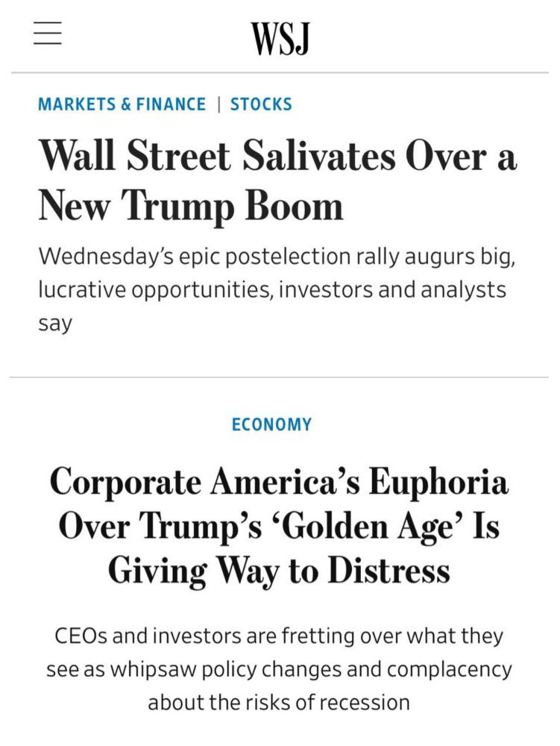This screenshot has height=746, width=560.
Task: Click the CEOs and investors summary text
Action: [279, 669]
